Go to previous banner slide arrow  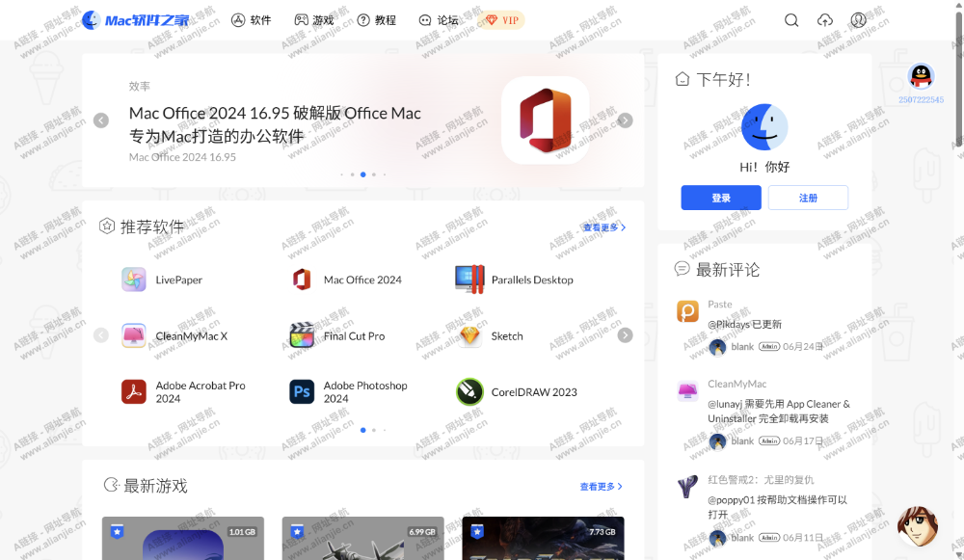[101, 120]
